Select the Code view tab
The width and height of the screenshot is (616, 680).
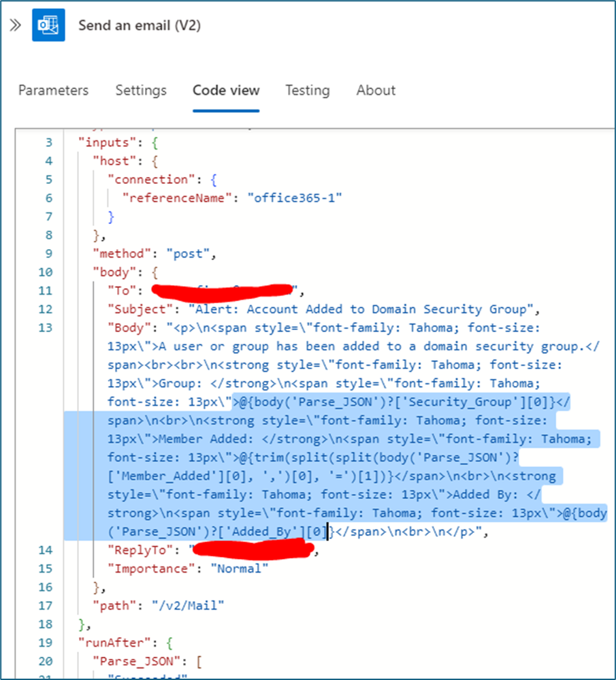(226, 91)
